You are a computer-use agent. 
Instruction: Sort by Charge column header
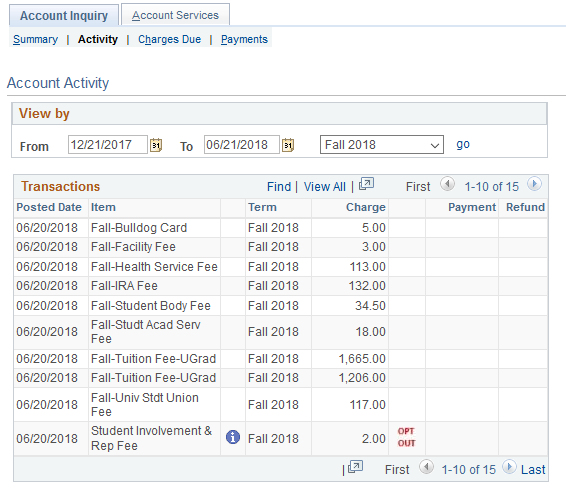pos(366,207)
